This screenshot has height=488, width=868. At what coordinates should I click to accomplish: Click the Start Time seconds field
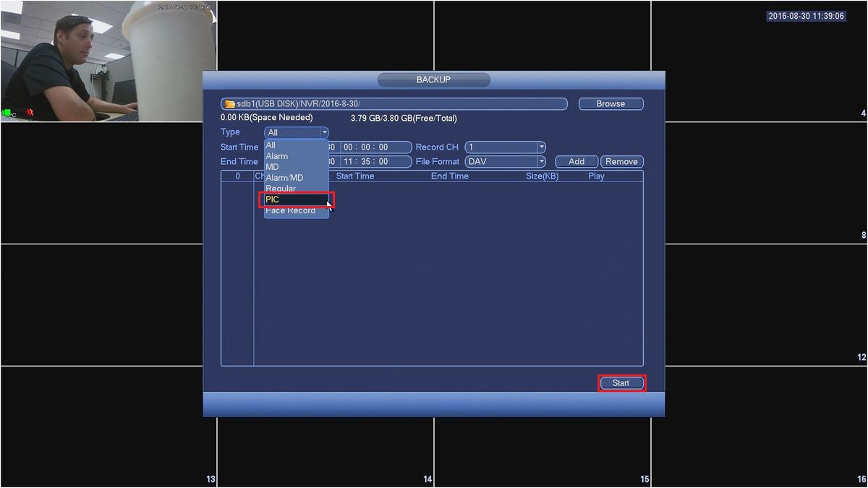(x=383, y=147)
